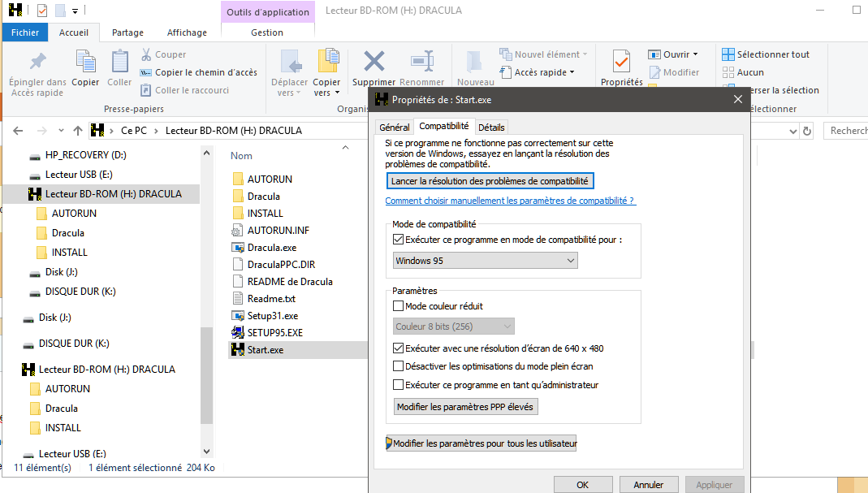Viewport: 868px width, 493px height.
Task: Open the Windows 95 compatibility dropdown
Action: pyautogui.click(x=485, y=261)
